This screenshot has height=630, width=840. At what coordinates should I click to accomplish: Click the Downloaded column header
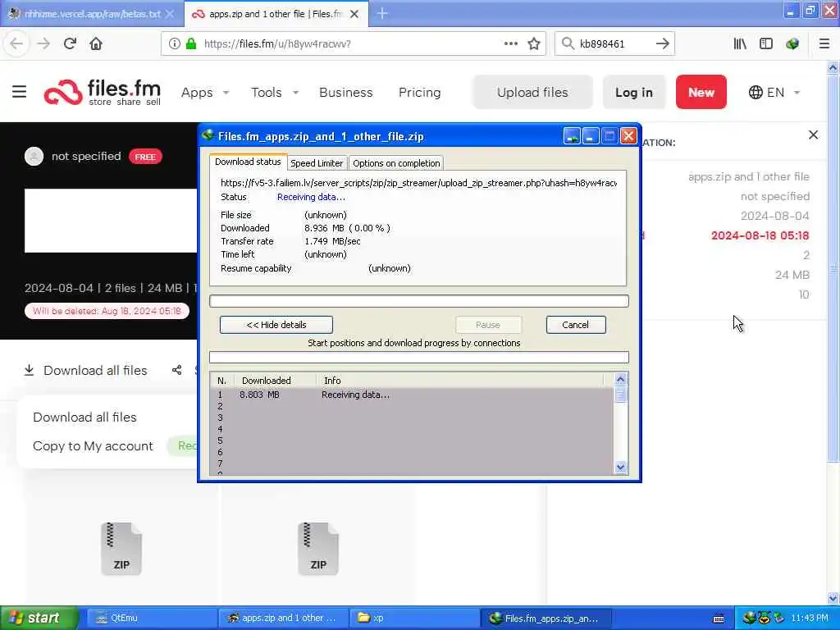click(276, 381)
